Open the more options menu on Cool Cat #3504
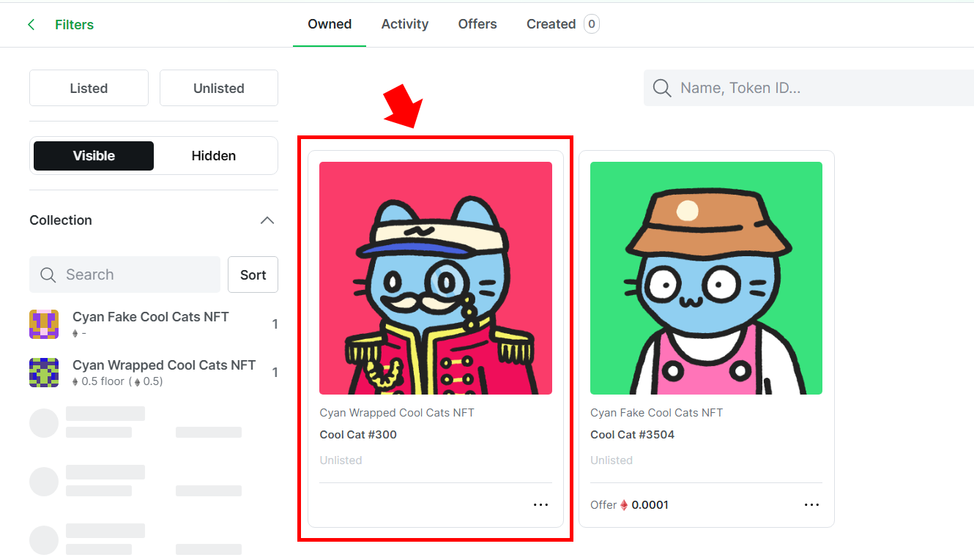 [811, 504]
